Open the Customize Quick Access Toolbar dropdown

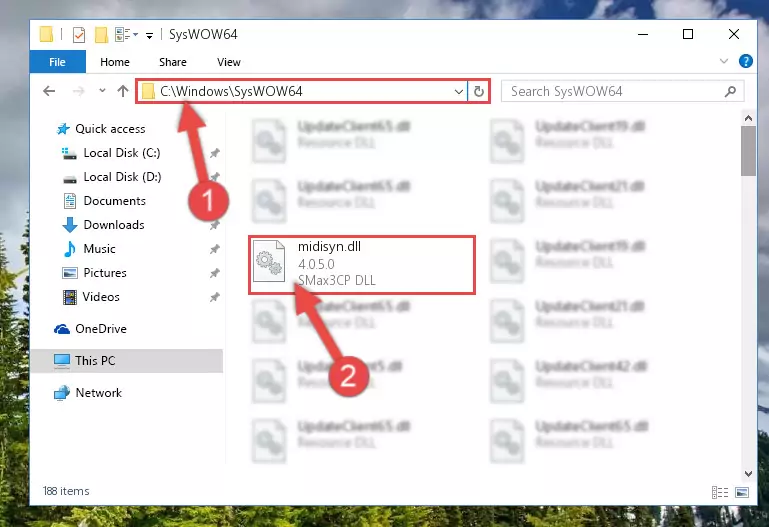(149, 35)
